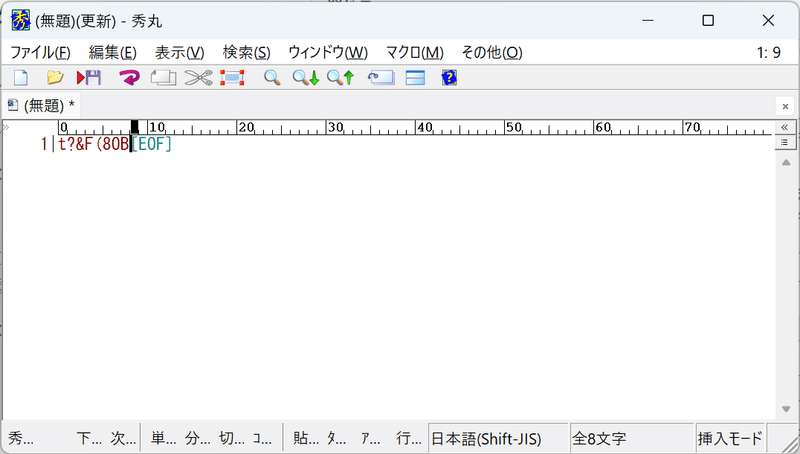Click the resize grip at the bottom-right corner
Screen dimensions: 800x454
tap(790, 443)
